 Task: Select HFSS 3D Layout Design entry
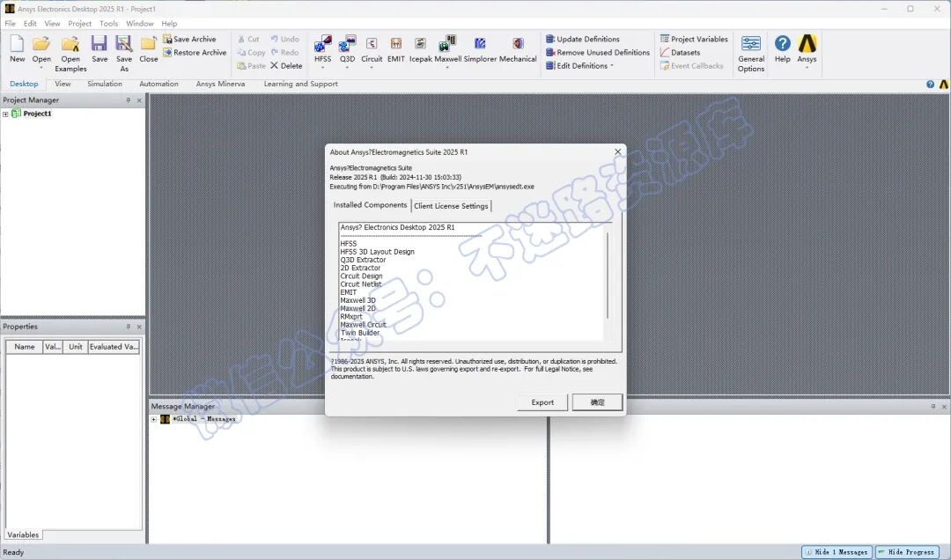tap(377, 252)
